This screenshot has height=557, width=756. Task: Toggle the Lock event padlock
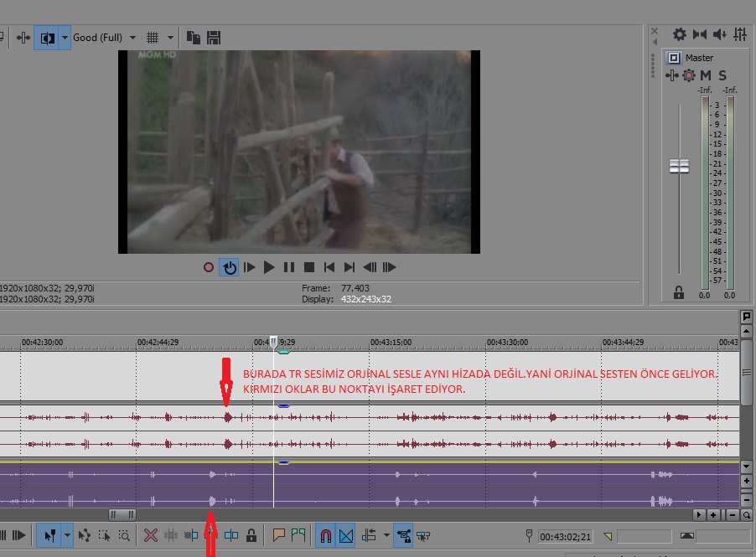(251, 535)
